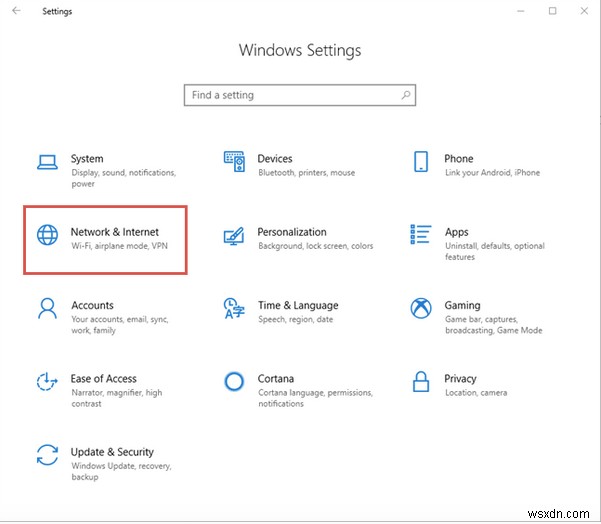This screenshot has width=601, height=524.
Task: Open Devices settings label
Action: point(275,159)
